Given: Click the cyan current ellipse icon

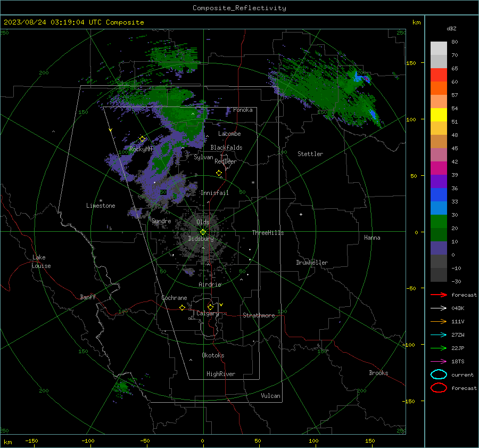Looking at the screenshot, I should 439,374.
